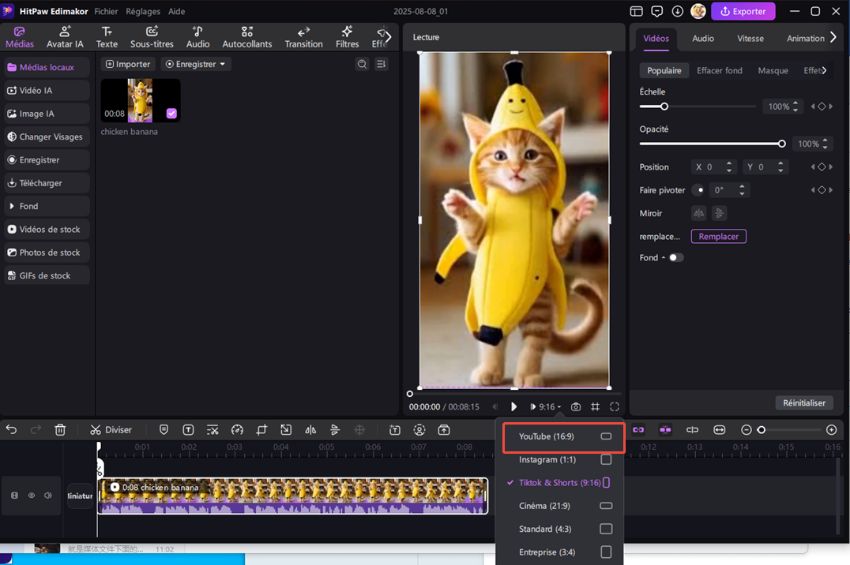Click the search icon in media panel
Image resolution: width=850 pixels, height=565 pixels.
click(362, 64)
